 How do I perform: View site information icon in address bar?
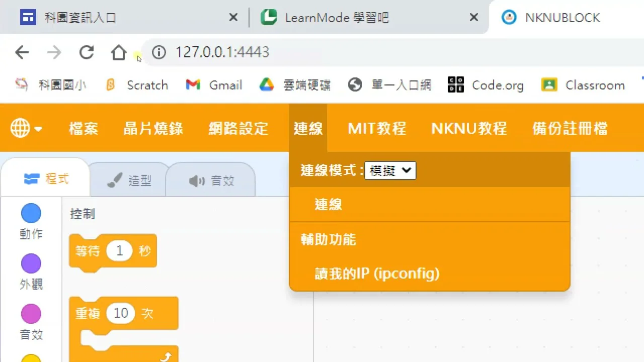pyautogui.click(x=159, y=52)
